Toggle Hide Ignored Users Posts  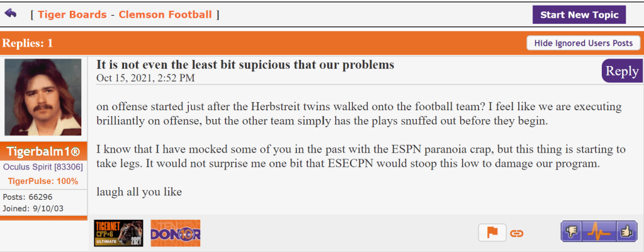click(583, 43)
